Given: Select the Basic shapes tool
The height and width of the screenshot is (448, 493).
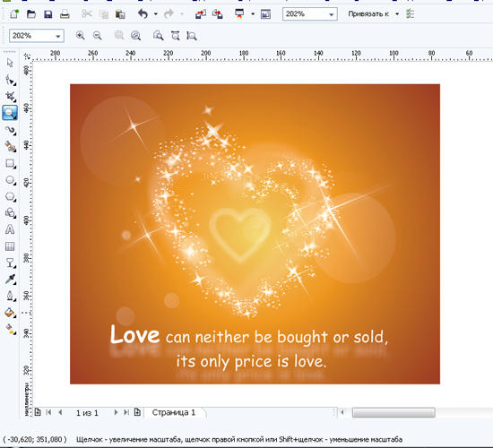Looking at the screenshot, I should 10,213.
